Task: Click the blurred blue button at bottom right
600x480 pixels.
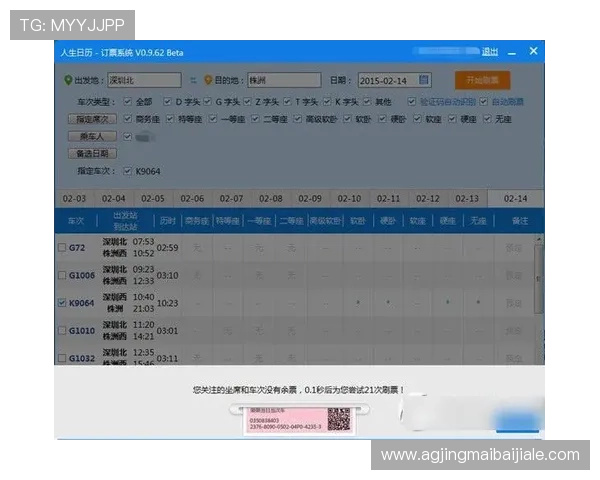Action: coord(518,422)
